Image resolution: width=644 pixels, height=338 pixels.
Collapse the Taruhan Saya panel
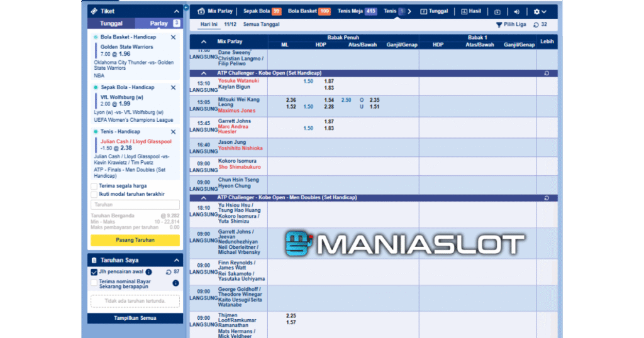tap(177, 260)
